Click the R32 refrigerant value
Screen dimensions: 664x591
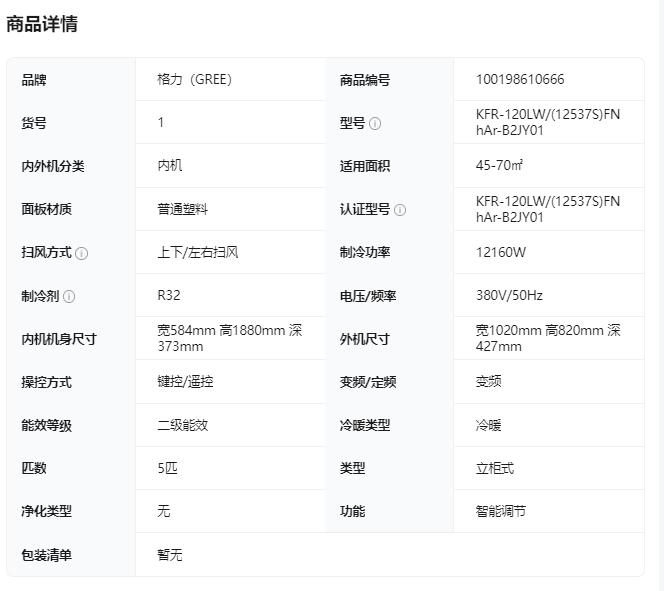coord(169,295)
